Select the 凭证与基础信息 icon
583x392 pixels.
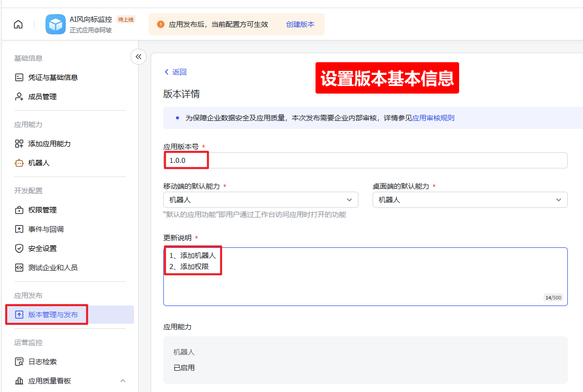click(x=19, y=77)
